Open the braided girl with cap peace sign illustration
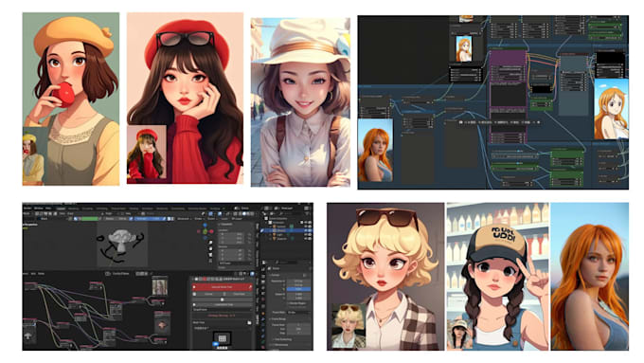The height and width of the screenshot is (363, 644). click(x=497, y=276)
